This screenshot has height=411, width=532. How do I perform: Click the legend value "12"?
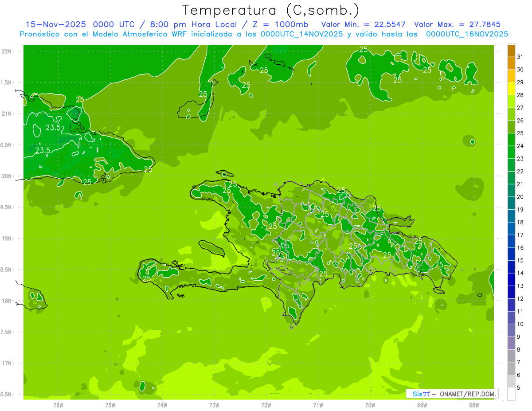(520, 298)
